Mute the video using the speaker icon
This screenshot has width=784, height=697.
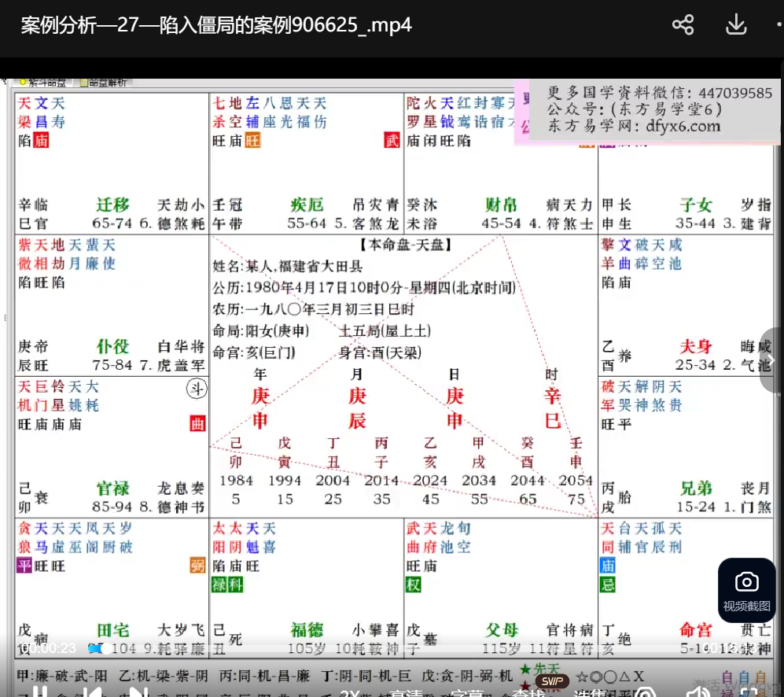pyautogui.click(x=697, y=692)
